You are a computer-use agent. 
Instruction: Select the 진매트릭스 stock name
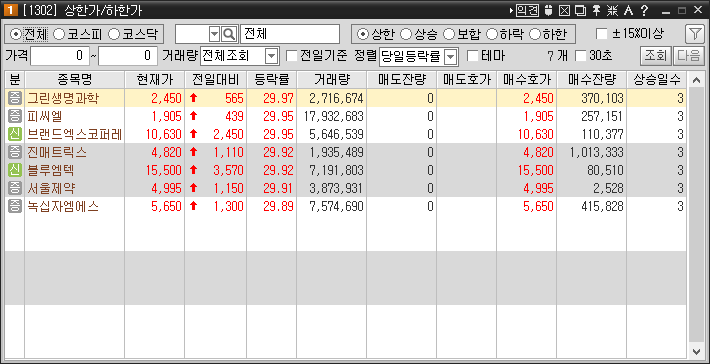[x=57, y=153]
